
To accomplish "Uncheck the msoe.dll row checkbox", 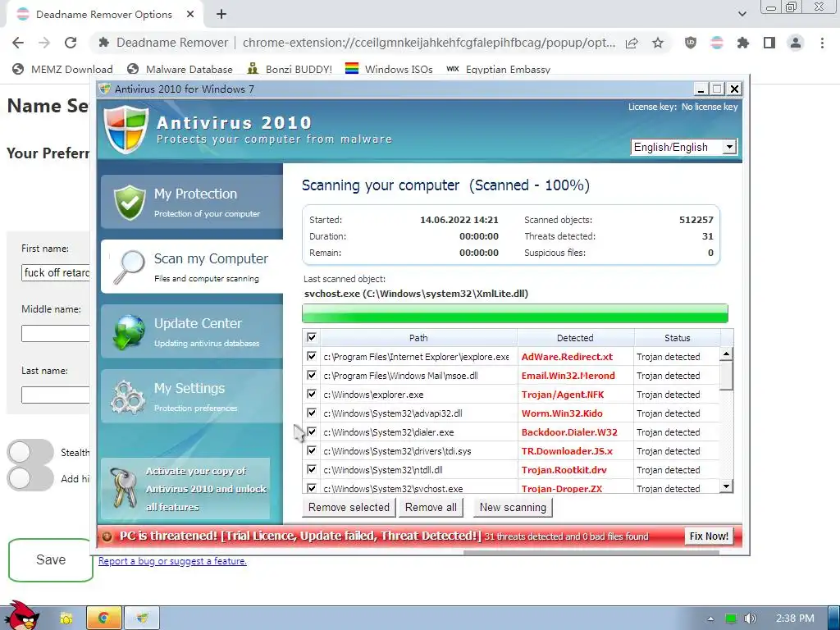I will point(311,375).
